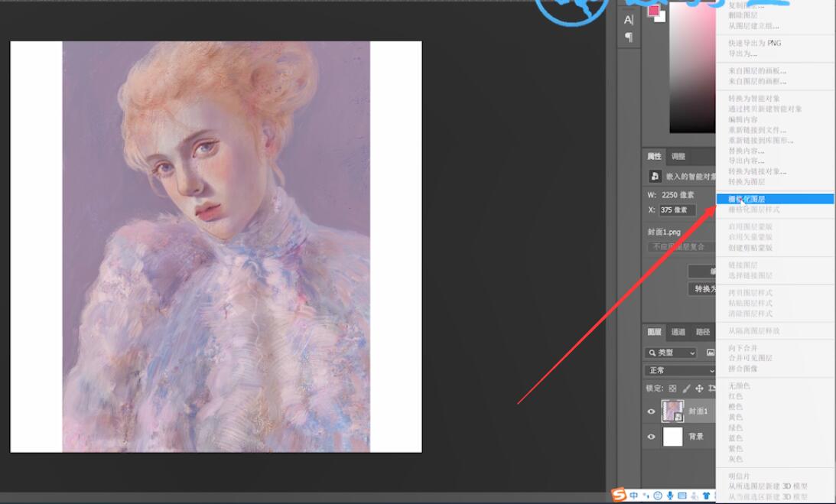Open the Paragraph panel icon
This screenshot has height=504, width=836.
tap(629, 37)
